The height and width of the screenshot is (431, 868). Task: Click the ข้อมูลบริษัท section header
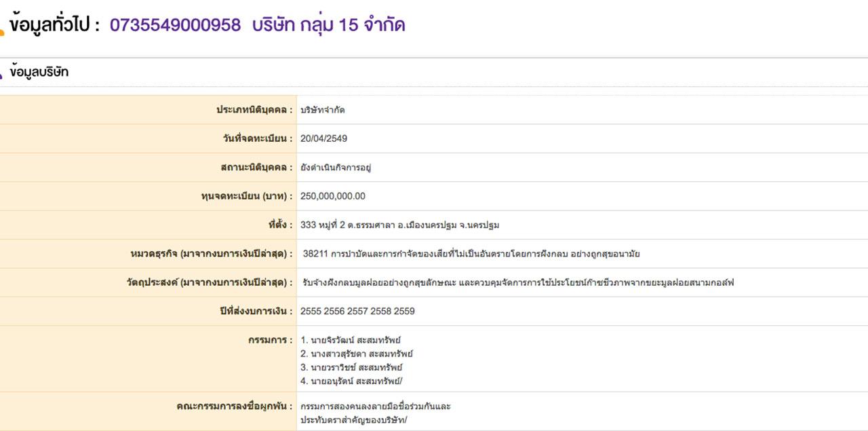click(x=39, y=72)
